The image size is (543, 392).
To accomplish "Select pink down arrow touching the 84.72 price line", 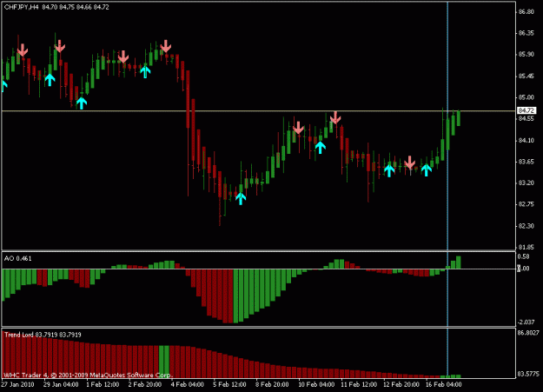I will pyautogui.click(x=335, y=117).
